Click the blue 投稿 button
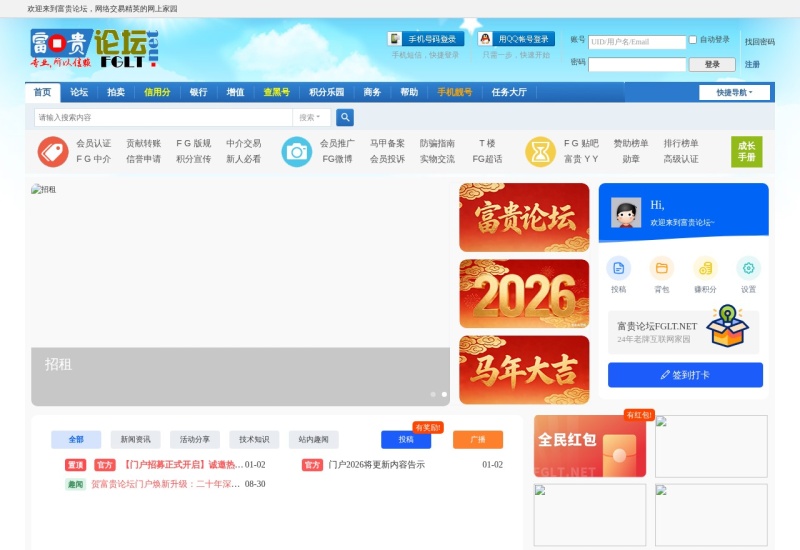 406,439
